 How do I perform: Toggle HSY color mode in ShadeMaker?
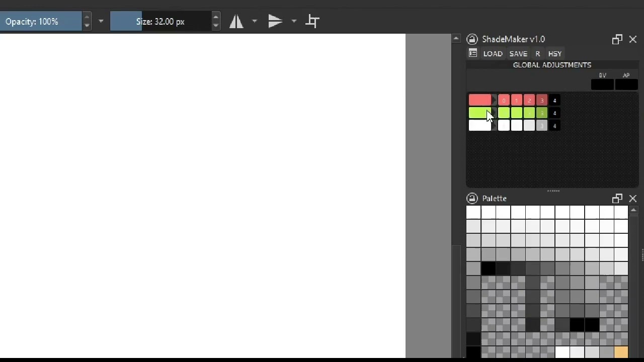[x=554, y=54]
